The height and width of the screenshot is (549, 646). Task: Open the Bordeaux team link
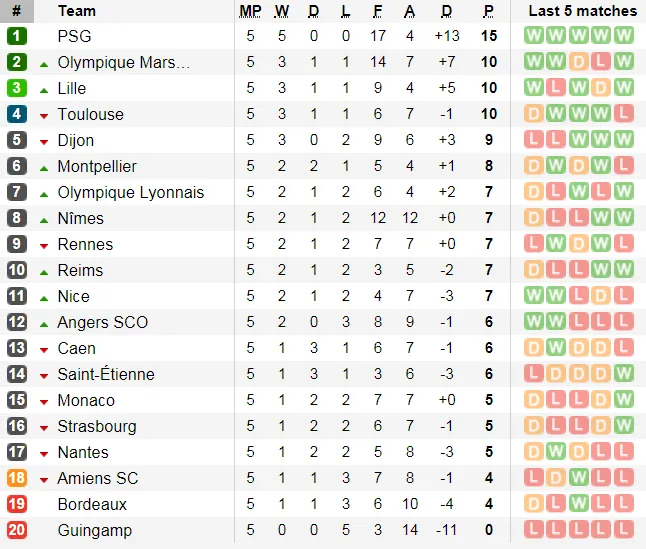(92, 504)
